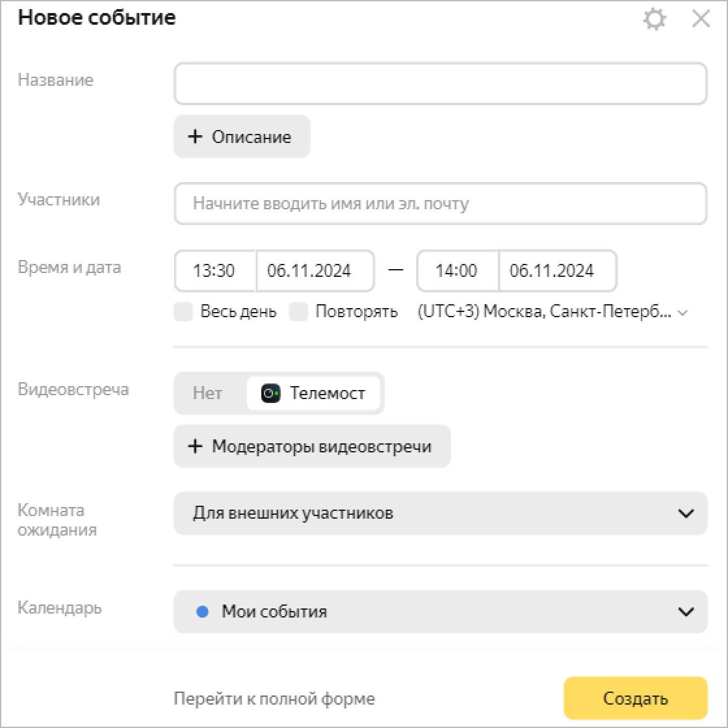Viewport: 728px width, 728px height.
Task: Pick the start date 06.11.2024
Action: pyautogui.click(x=310, y=271)
